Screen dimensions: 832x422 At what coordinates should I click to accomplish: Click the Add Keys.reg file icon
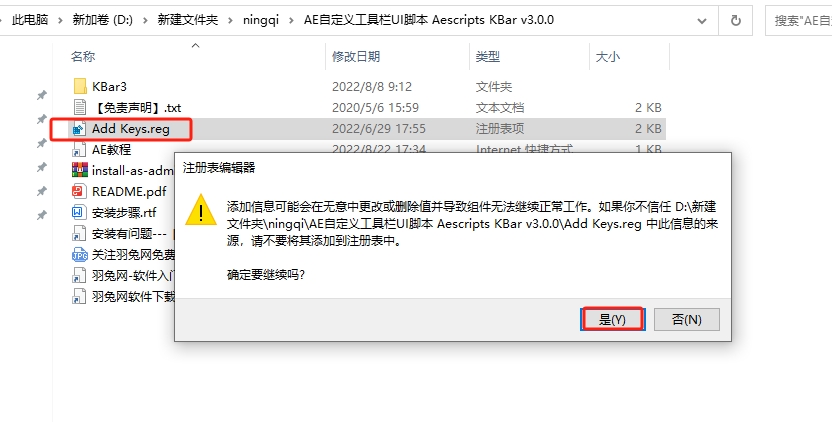[80, 128]
